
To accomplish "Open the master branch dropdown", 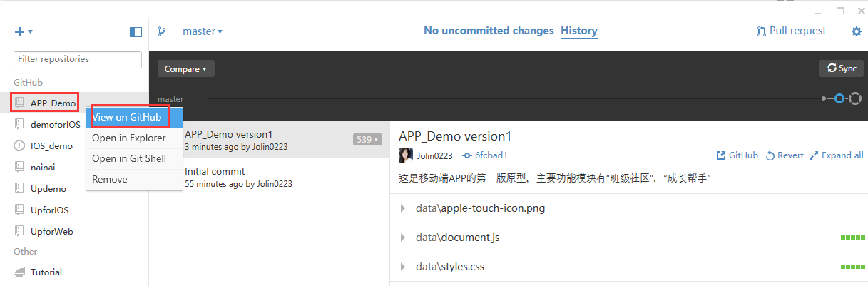I will point(203,31).
